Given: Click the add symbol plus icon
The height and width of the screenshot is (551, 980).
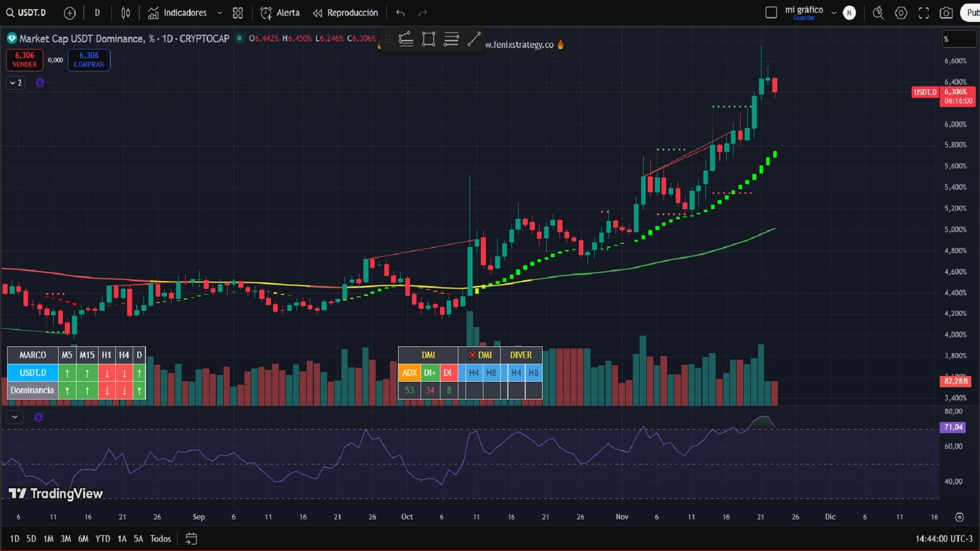Looking at the screenshot, I should click(69, 13).
